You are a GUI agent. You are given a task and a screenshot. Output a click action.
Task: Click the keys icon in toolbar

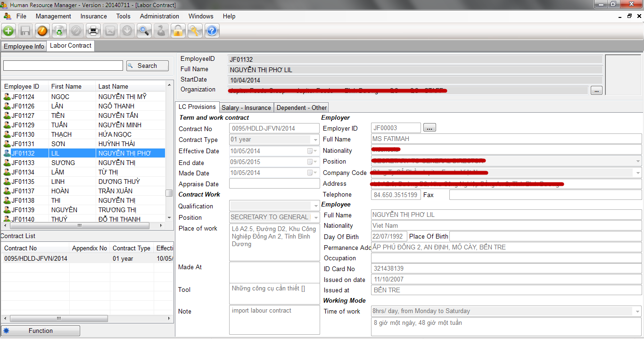pyautogui.click(x=195, y=31)
